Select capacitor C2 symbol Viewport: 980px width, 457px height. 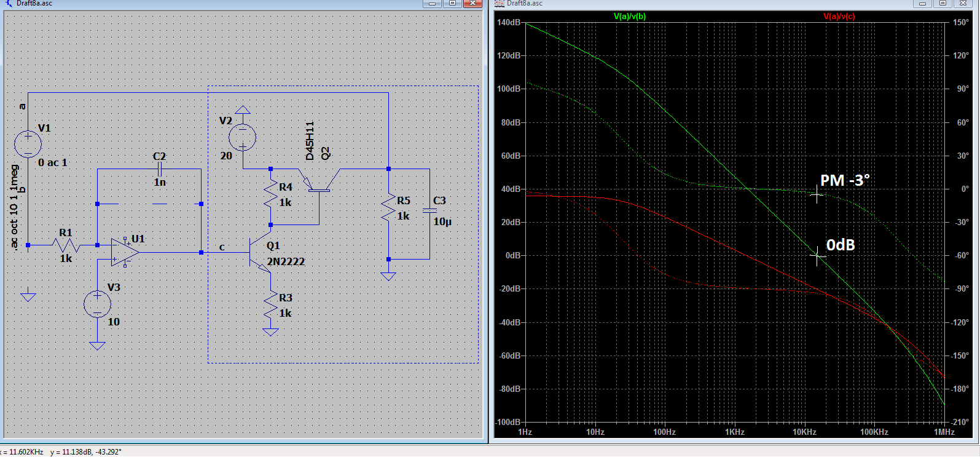click(x=159, y=169)
